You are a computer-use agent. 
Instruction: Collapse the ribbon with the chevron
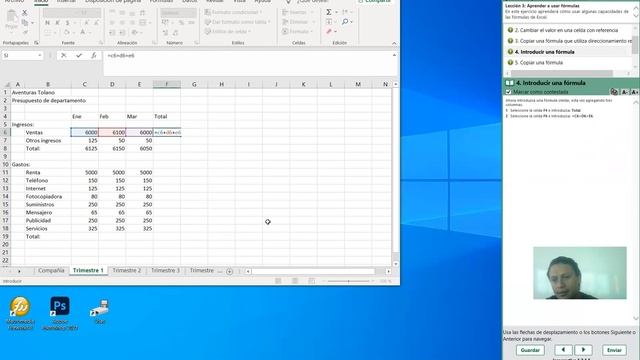pyautogui.click(x=394, y=43)
